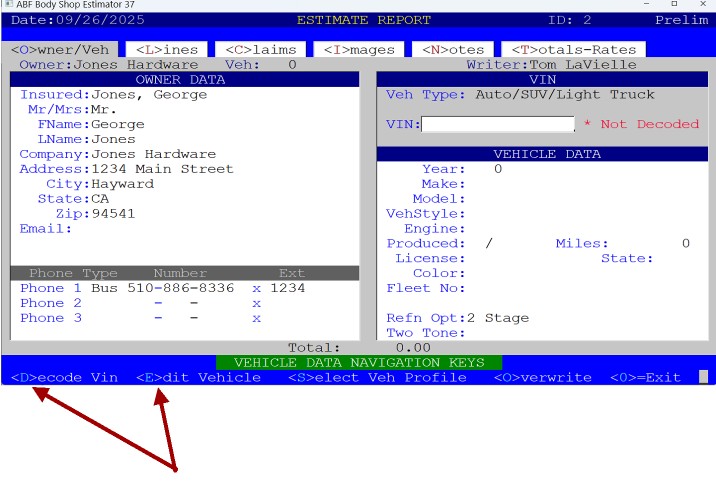Select Edit Vehicle command

pos(198,378)
